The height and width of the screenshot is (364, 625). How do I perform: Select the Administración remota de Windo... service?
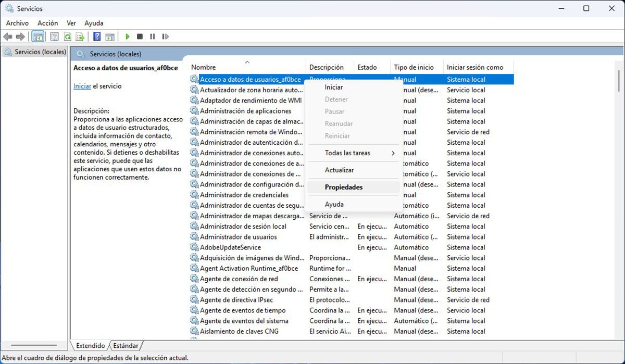tap(252, 132)
